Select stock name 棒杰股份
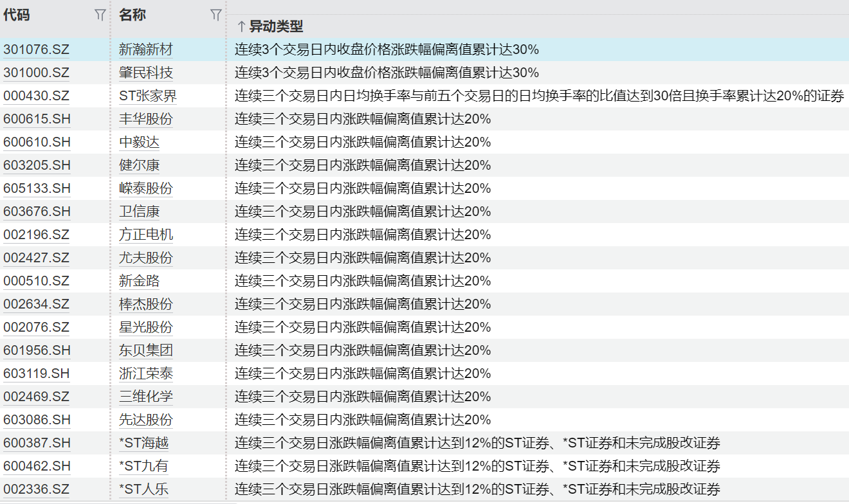The height and width of the screenshot is (504, 849). (x=146, y=304)
